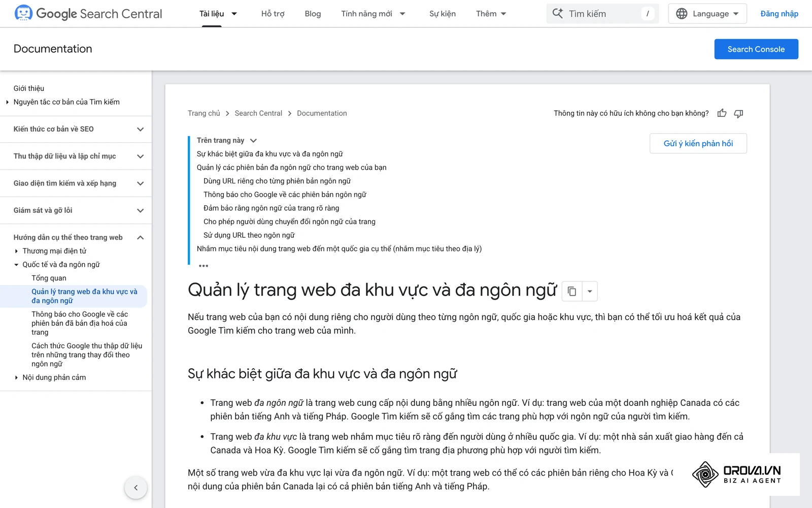
Task: Open Giới thiệu in the sidebar
Action: (x=29, y=88)
